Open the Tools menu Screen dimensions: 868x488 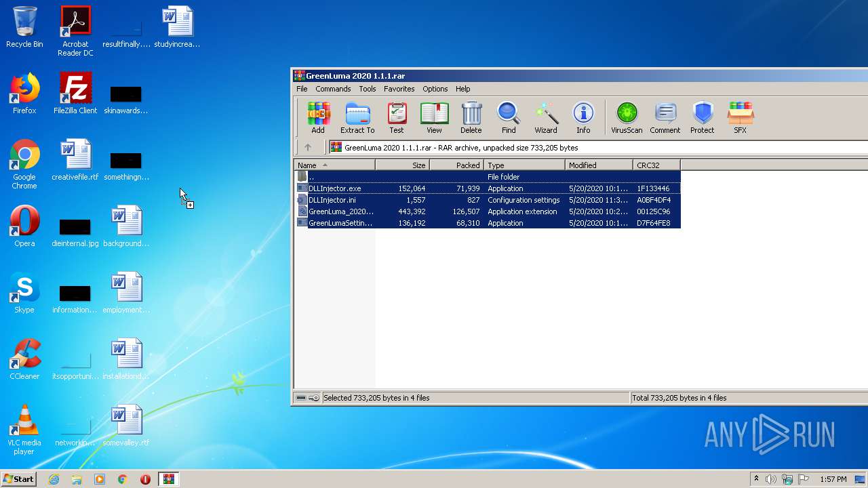pyautogui.click(x=368, y=89)
